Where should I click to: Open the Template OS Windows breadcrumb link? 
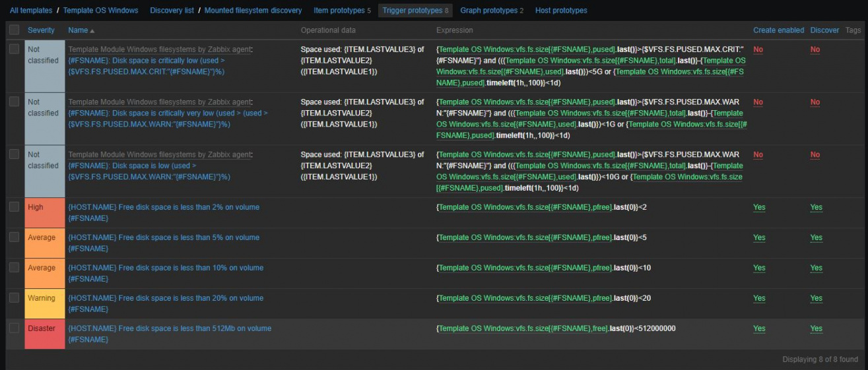[x=100, y=11]
